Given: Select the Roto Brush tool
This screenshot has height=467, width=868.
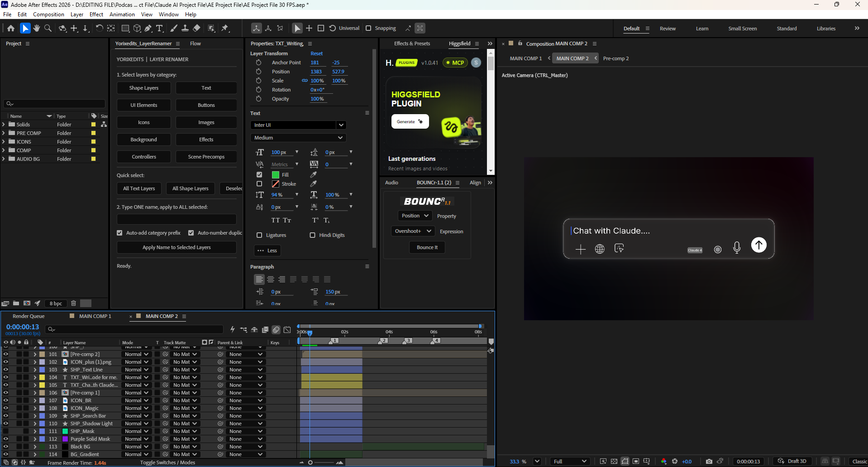Looking at the screenshot, I should tap(211, 28).
